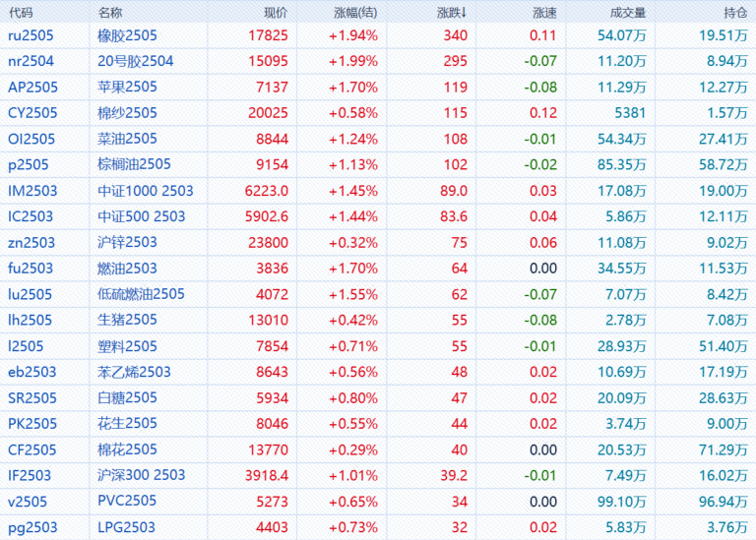Screen dimensions: 756x540
Task: Click the pg2503 code link
Action: pos(31,527)
